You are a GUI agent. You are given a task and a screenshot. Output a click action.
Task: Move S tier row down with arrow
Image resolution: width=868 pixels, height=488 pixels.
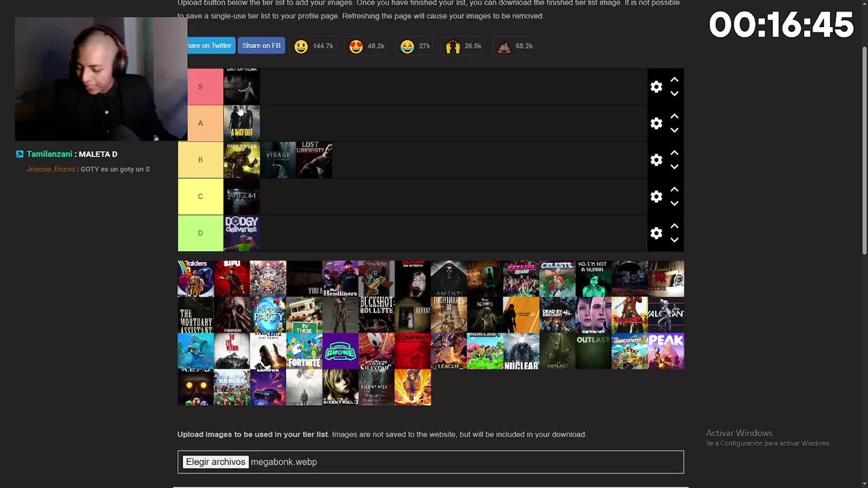[x=674, y=94]
